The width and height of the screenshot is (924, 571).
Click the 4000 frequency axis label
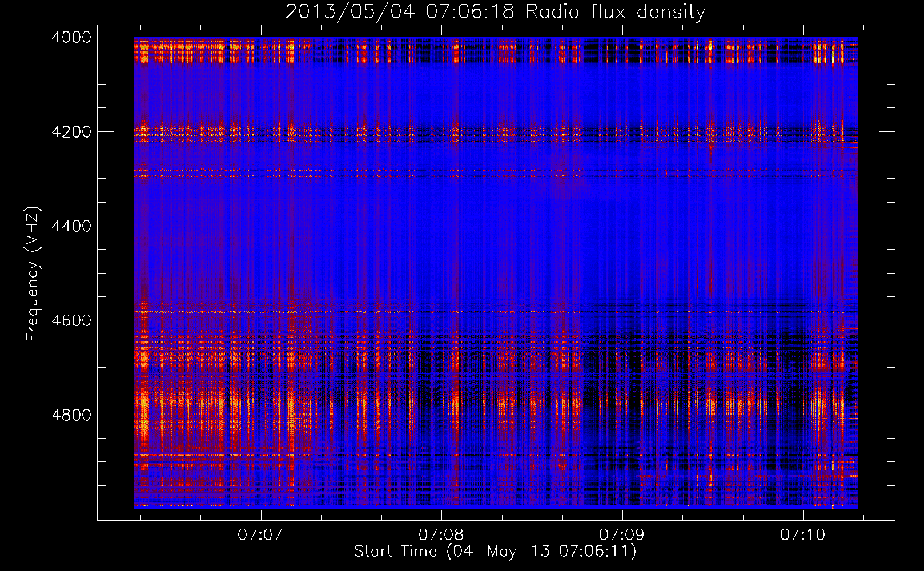coord(71,37)
